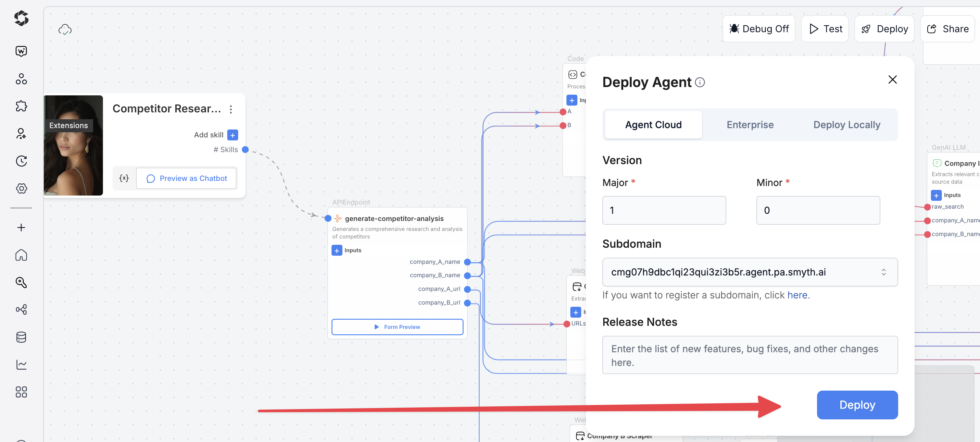
Task: Click the 'here' subdomain registration link
Action: tap(797, 295)
